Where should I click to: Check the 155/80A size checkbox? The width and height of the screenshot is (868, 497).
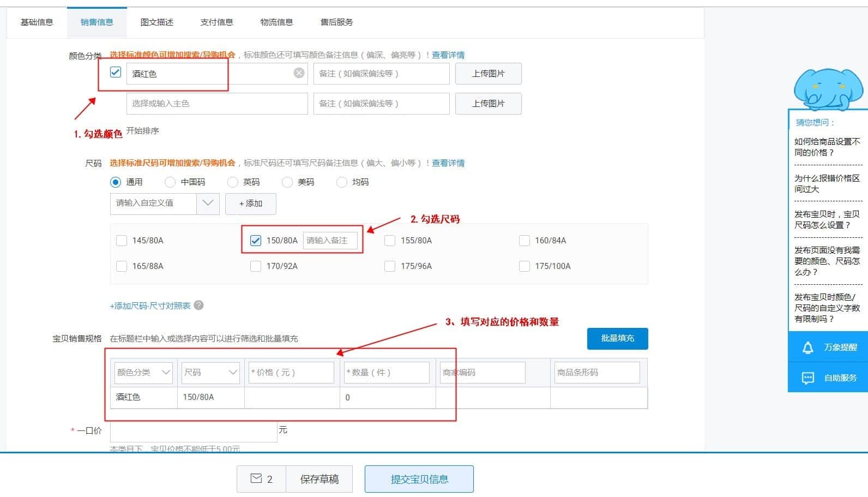(x=390, y=240)
